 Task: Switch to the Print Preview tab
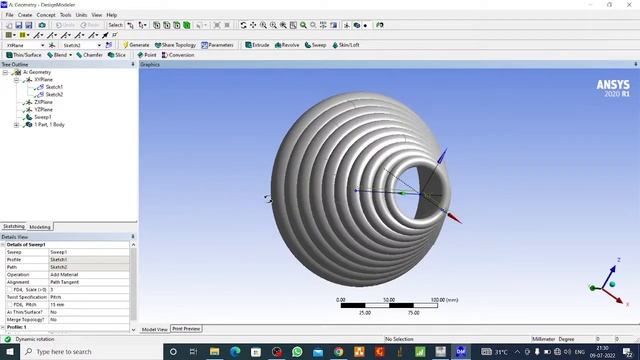tap(186, 329)
